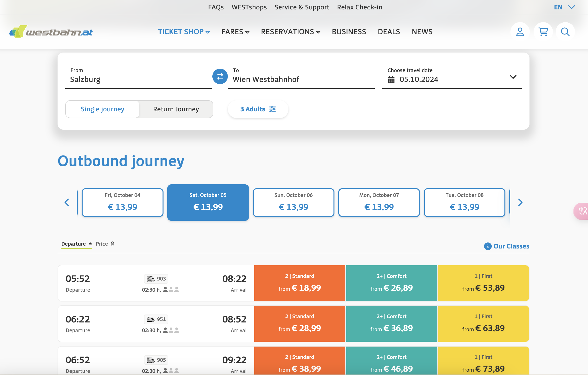Click occupancy icons for 05:52 train
This screenshot has width=588, height=375.
171,290
